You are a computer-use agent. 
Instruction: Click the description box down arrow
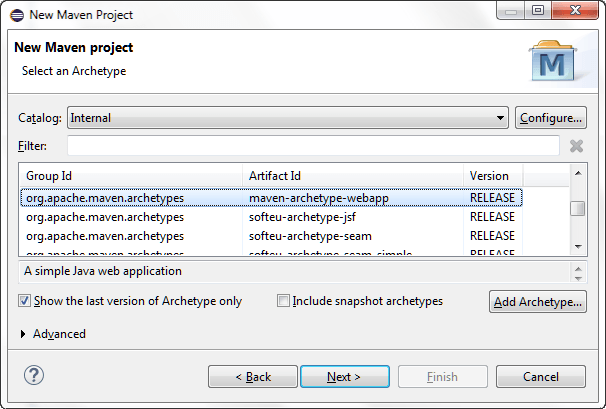578,278
